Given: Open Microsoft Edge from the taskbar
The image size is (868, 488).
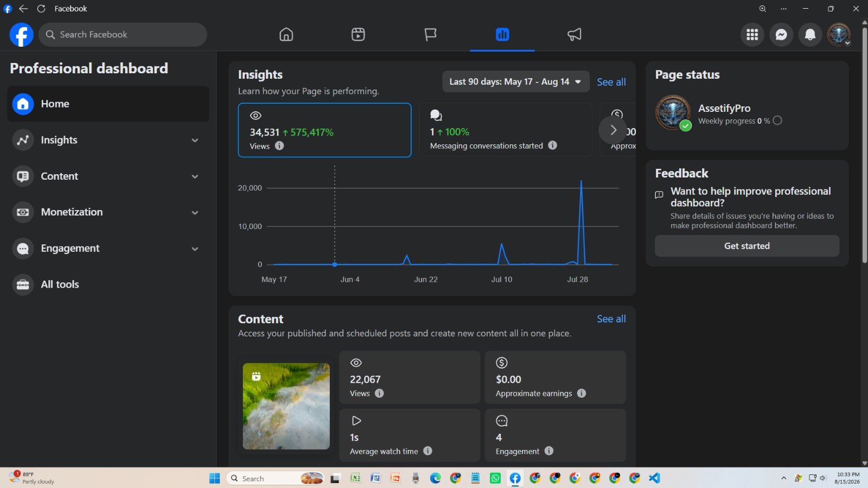Looking at the screenshot, I should point(436,478).
